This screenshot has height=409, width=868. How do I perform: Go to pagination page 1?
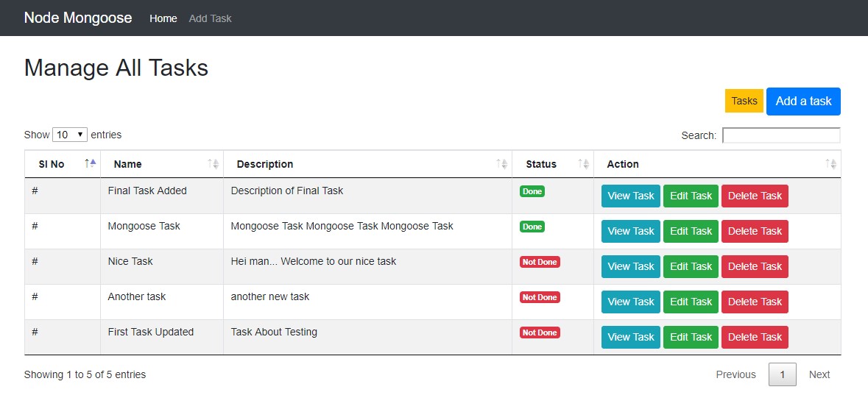(x=782, y=374)
